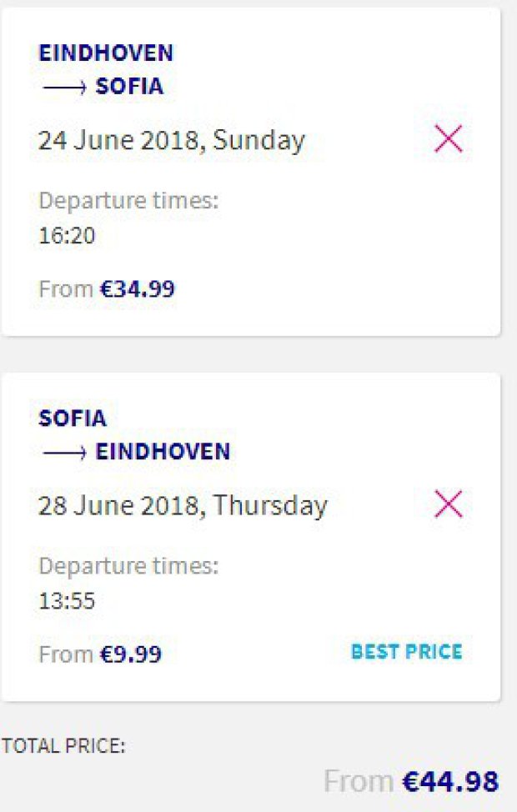Click the €34.99 outbound fare

point(138,289)
